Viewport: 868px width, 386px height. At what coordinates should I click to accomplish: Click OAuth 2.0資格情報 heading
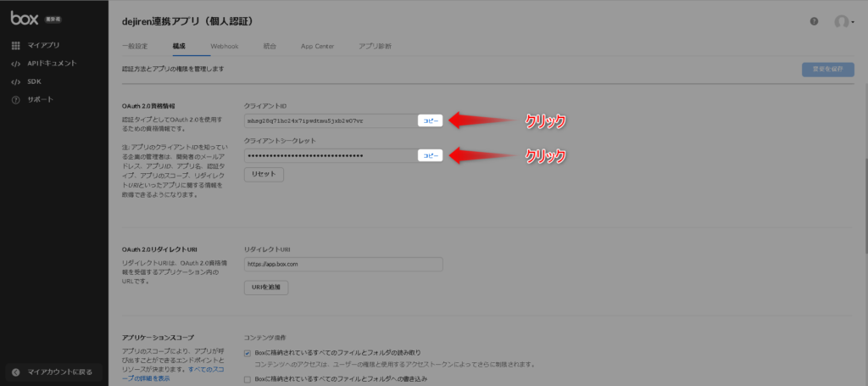pyautogui.click(x=148, y=106)
